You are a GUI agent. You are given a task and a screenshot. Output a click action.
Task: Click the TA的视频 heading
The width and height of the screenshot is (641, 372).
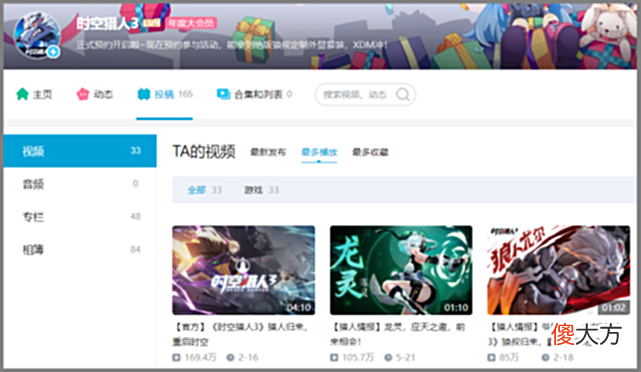(204, 152)
